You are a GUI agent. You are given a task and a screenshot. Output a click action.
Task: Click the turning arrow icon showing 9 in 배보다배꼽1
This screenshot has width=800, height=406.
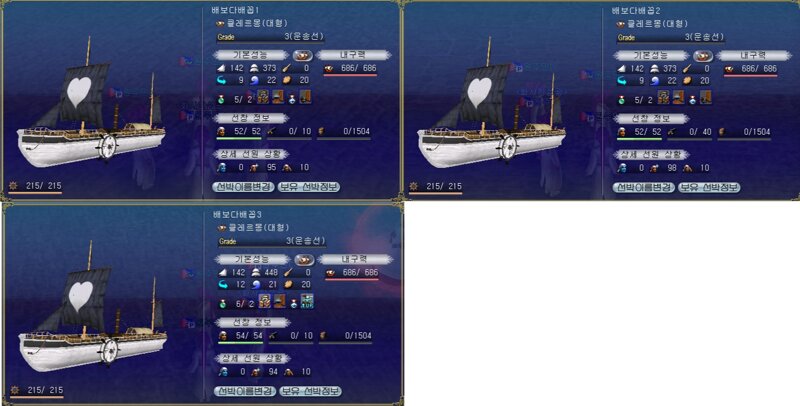(x=221, y=81)
